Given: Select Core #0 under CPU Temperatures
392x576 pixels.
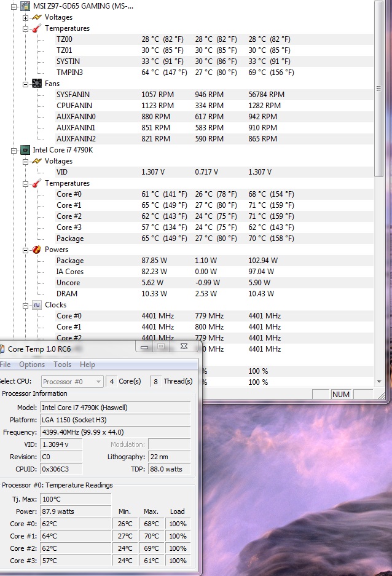Looking at the screenshot, I should tap(214, 194).
